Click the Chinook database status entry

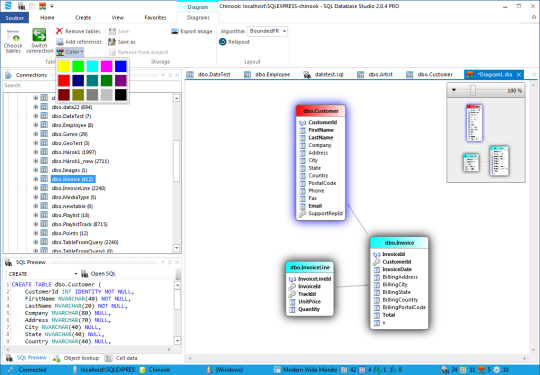point(155,370)
